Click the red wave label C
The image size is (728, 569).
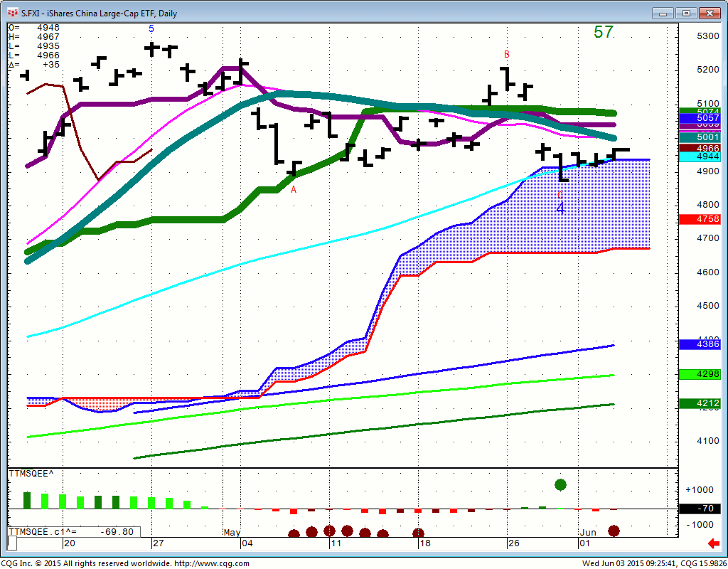click(x=560, y=195)
